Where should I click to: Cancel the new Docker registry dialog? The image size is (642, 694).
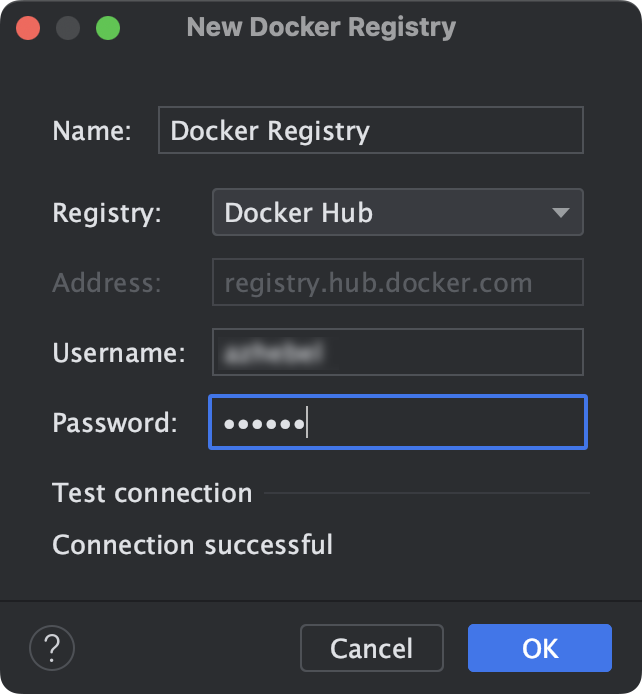pyautogui.click(x=372, y=648)
